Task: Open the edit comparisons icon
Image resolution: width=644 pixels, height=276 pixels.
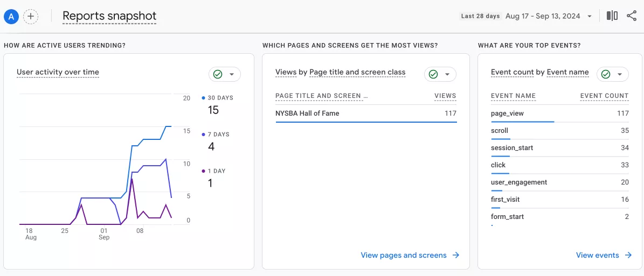Action: point(612,16)
